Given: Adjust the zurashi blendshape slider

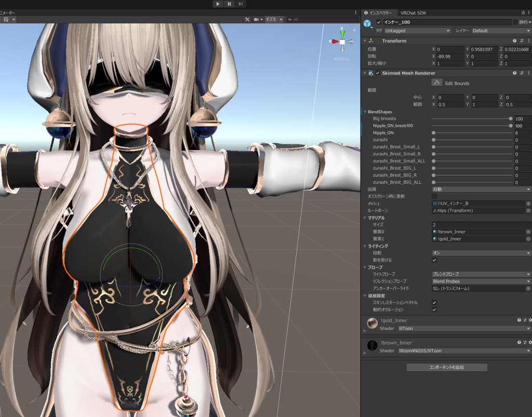Looking at the screenshot, I should [x=472, y=140].
